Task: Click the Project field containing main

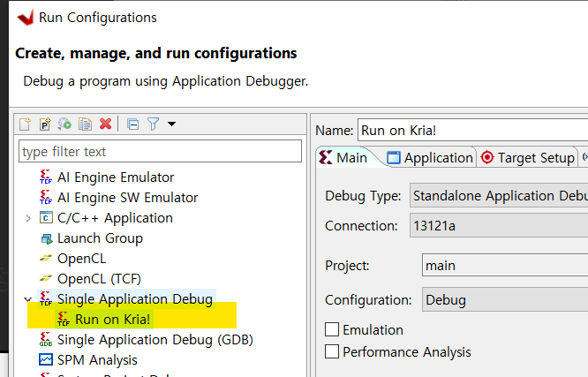Action: tap(505, 265)
